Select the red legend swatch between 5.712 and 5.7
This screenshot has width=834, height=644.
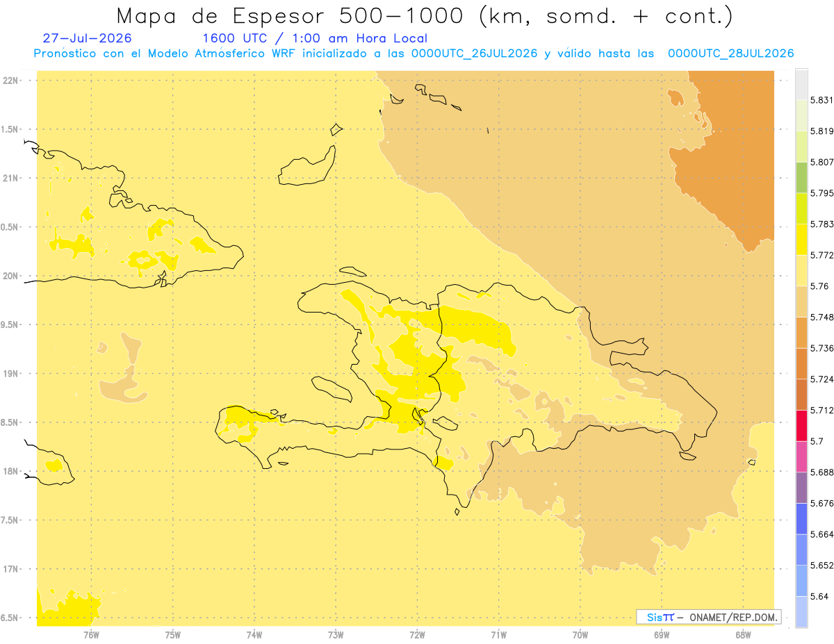[x=801, y=425]
